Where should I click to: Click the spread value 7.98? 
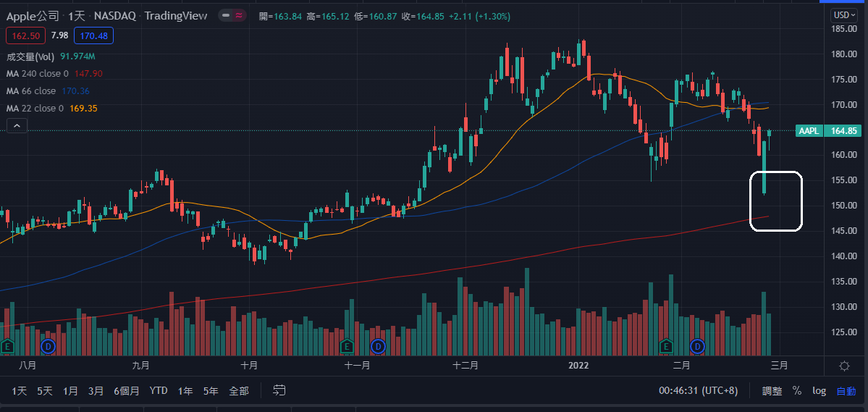[x=59, y=35]
